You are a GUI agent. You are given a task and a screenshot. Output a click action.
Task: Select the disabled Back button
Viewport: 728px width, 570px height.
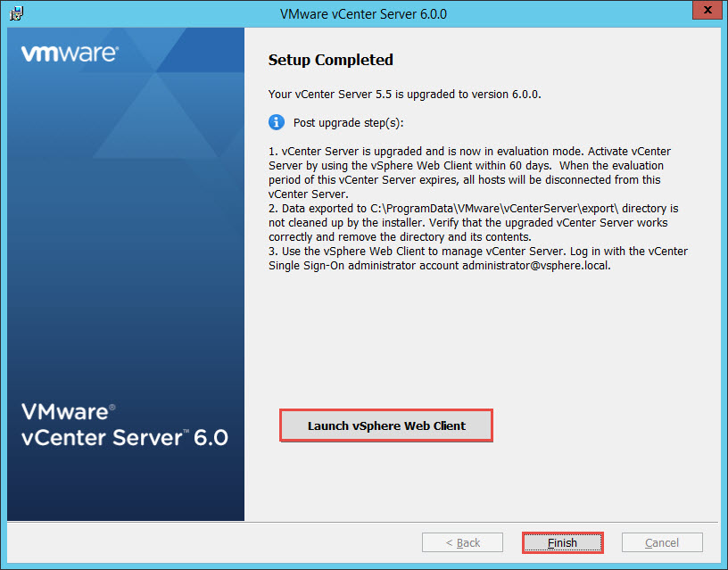click(x=462, y=541)
